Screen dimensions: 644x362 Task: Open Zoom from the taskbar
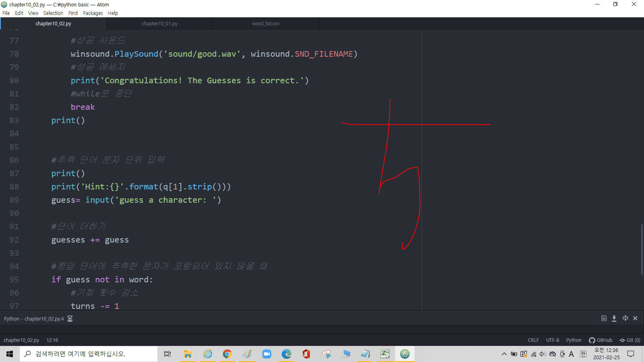[267, 354]
